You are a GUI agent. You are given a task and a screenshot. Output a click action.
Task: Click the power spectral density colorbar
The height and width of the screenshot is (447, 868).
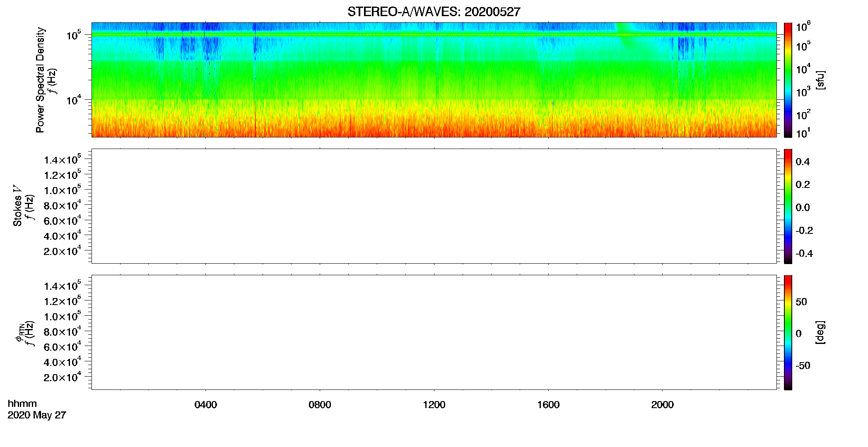[x=788, y=80]
